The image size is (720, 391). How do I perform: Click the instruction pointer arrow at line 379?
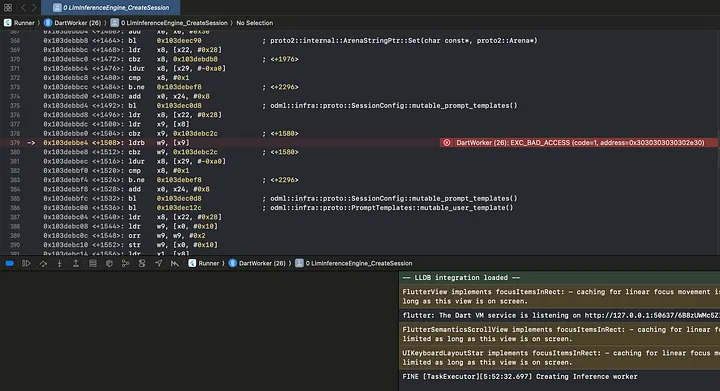31,143
